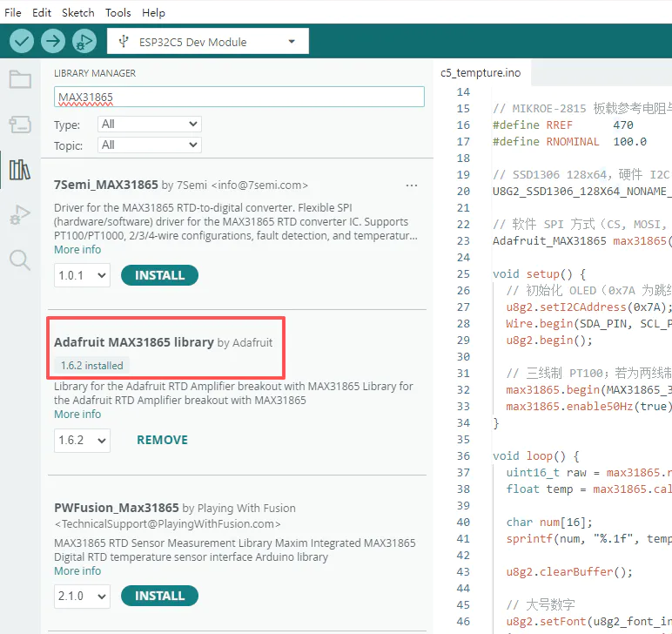
Task: Click the '#define RNOMINAL' code line
Action: click(x=569, y=141)
